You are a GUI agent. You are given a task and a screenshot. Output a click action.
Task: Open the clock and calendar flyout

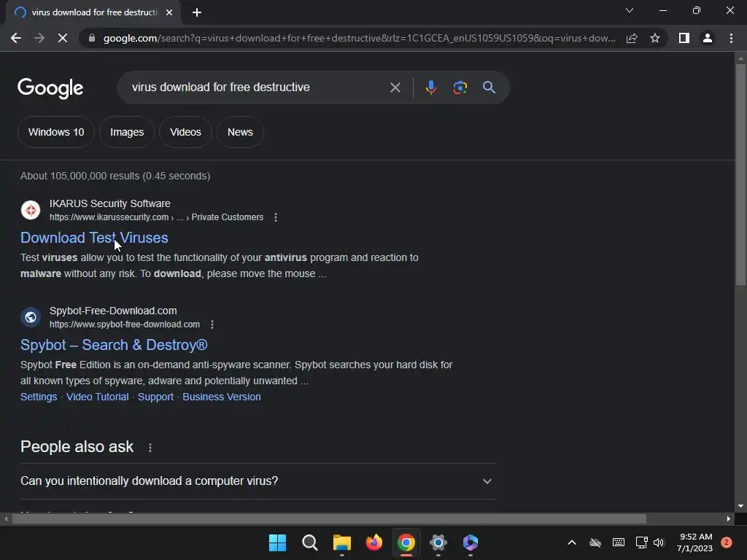pyautogui.click(x=694, y=542)
